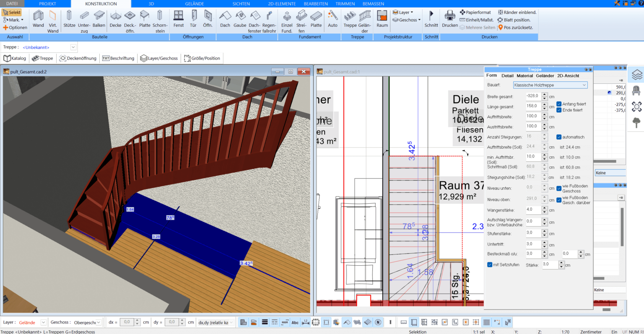This screenshot has width=644, height=334.
Task: Expand the Treppe Unbekannt dropdown
Action: coord(73,47)
